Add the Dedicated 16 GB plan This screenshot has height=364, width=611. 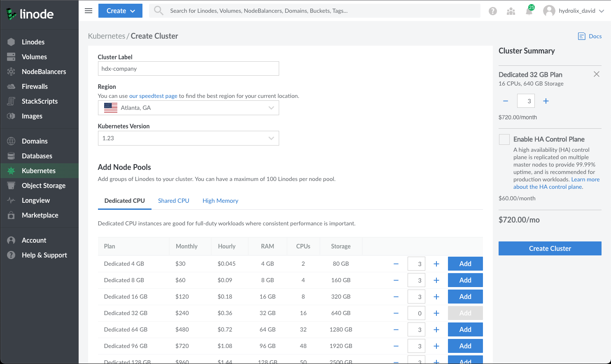click(465, 297)
